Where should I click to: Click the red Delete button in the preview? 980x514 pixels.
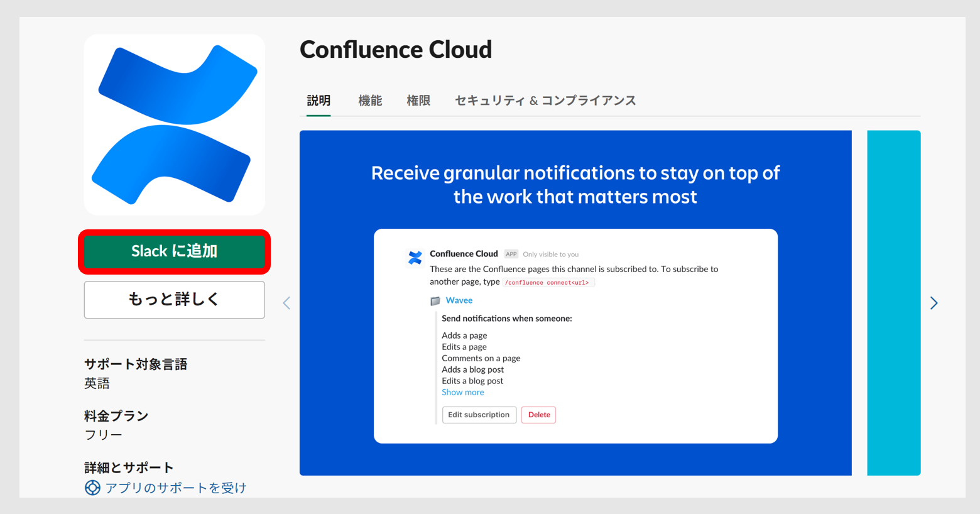tap(538, 415)
